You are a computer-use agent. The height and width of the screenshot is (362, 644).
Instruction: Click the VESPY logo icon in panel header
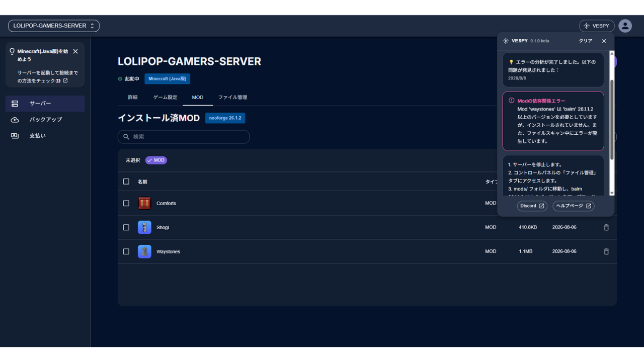(506, 41)
